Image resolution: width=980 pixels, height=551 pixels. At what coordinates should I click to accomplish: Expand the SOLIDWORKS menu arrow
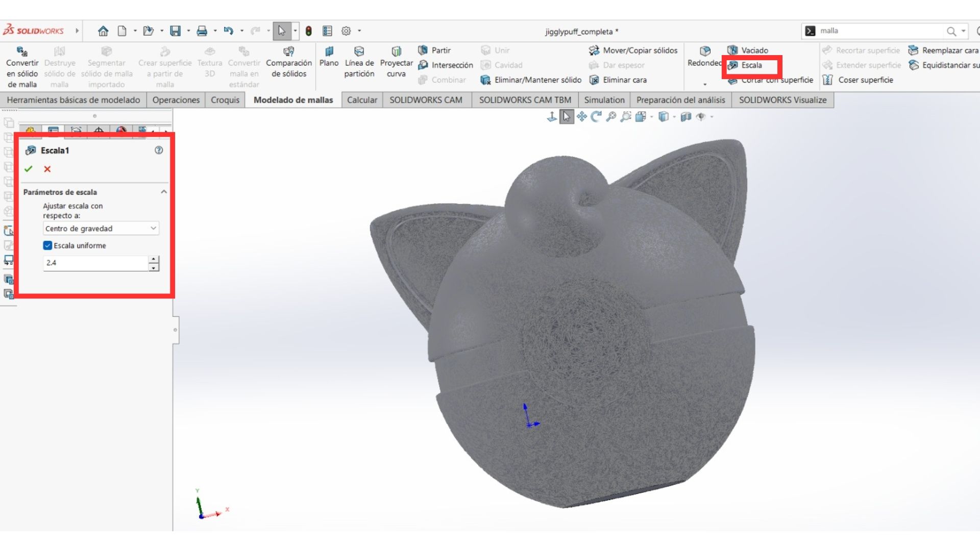pyautogui.click(x=77, y=31)
